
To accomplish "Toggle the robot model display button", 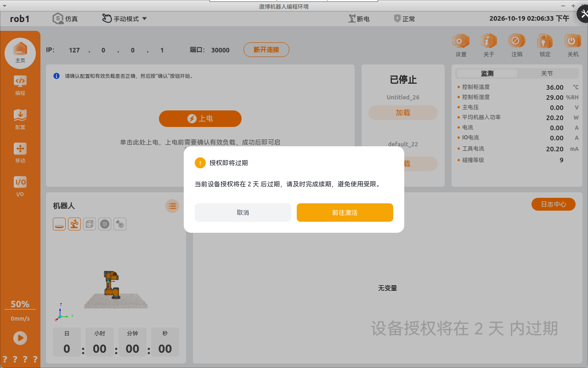I will 74,224.
